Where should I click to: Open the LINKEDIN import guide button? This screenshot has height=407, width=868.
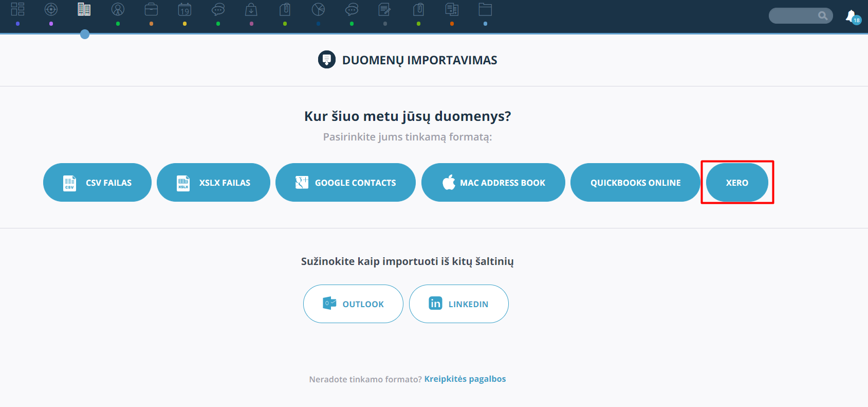point(459,304)
